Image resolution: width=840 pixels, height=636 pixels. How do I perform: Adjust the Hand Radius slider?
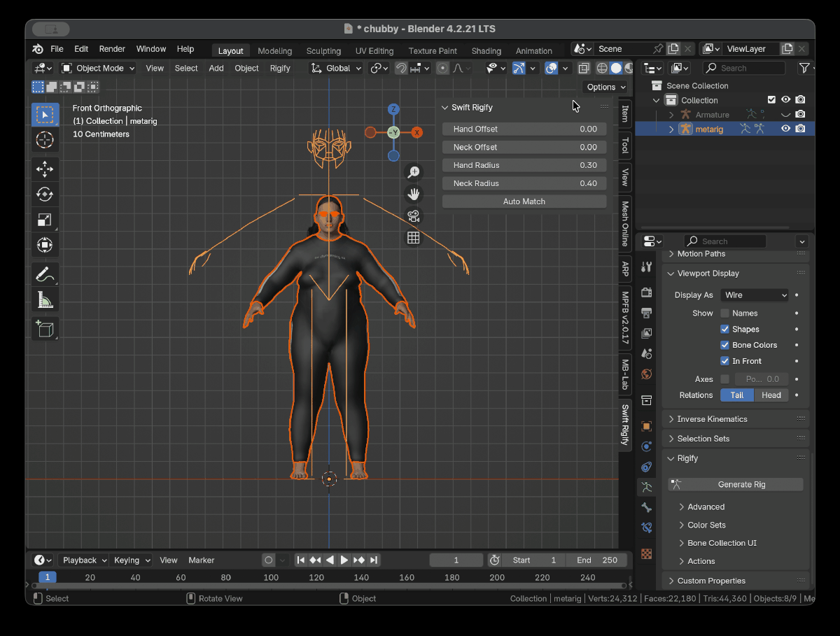pos(524,165)
